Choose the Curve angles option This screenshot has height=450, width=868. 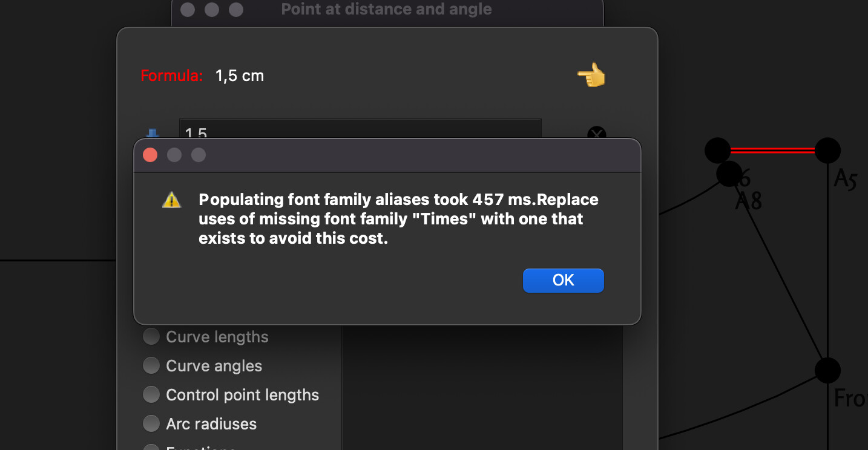(151, 366)
